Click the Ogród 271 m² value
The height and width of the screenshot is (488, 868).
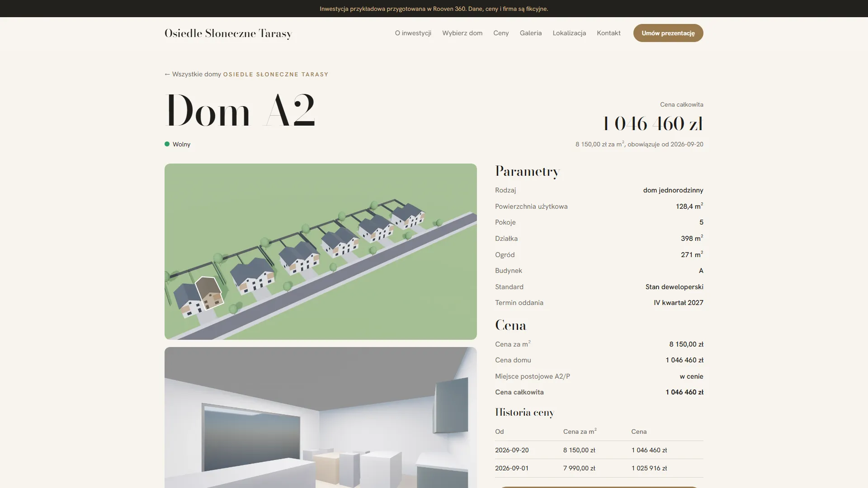[692, 254]
